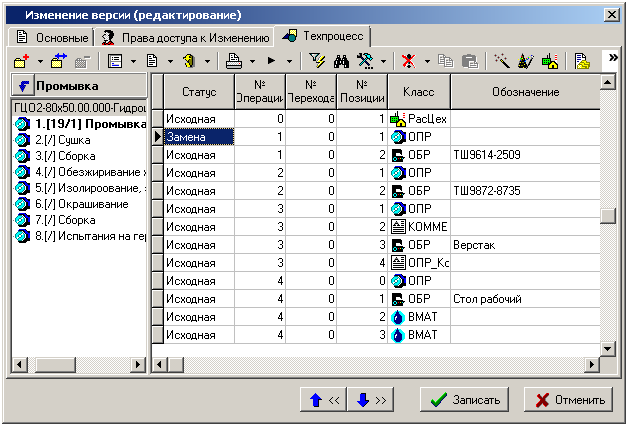The image size is (628, 426).
Task: Click the table's vertical scrollbar down arrow
Action: [x=608, y=347]
